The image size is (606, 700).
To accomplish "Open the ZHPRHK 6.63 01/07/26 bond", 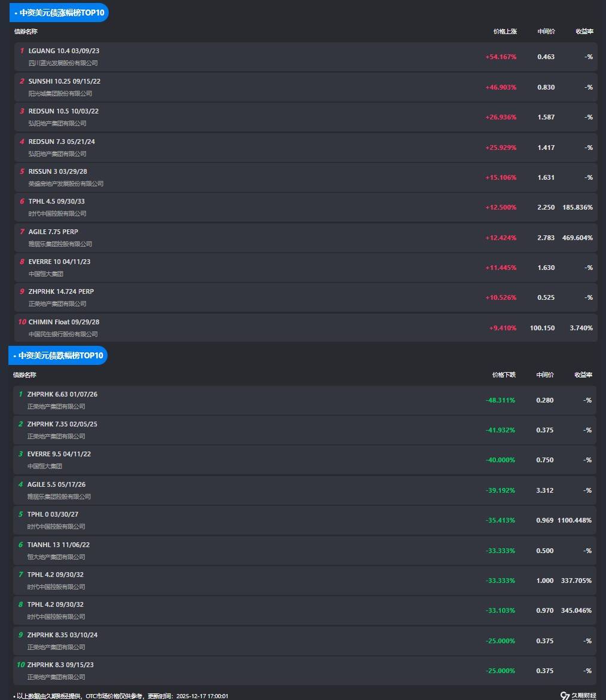I will [x=62, y=394].
